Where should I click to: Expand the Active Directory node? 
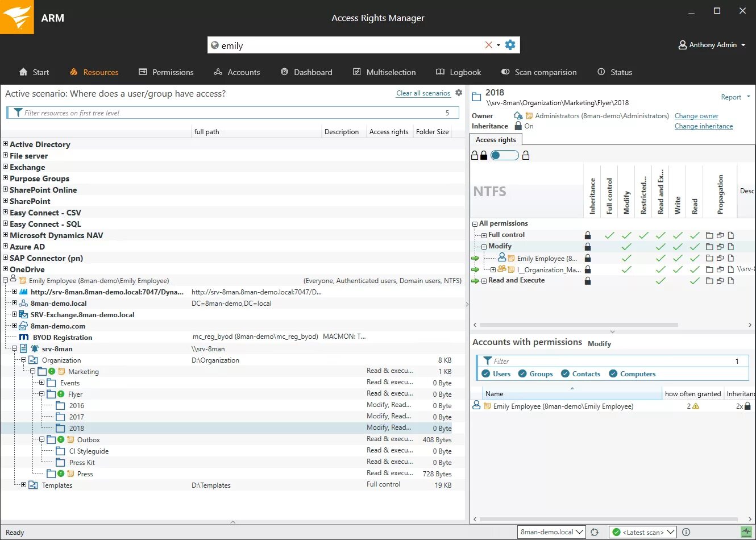(x=5, y=144)
